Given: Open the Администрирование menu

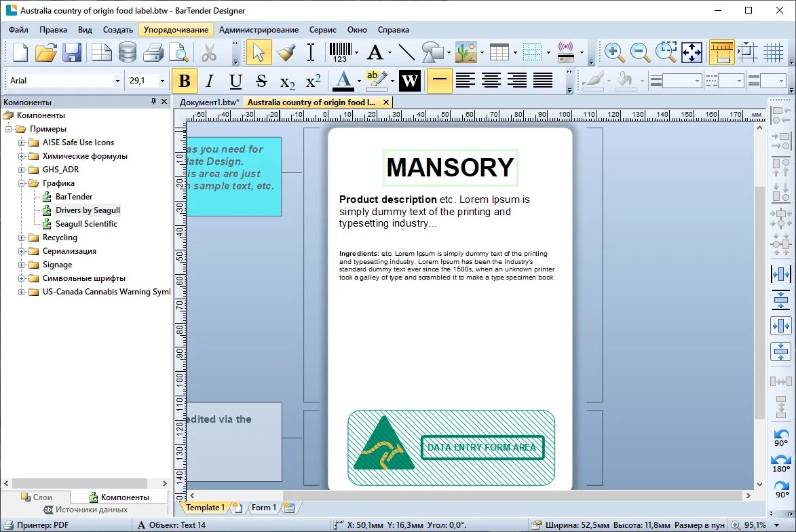Looking at the screenshot, I should coord(259,29).
